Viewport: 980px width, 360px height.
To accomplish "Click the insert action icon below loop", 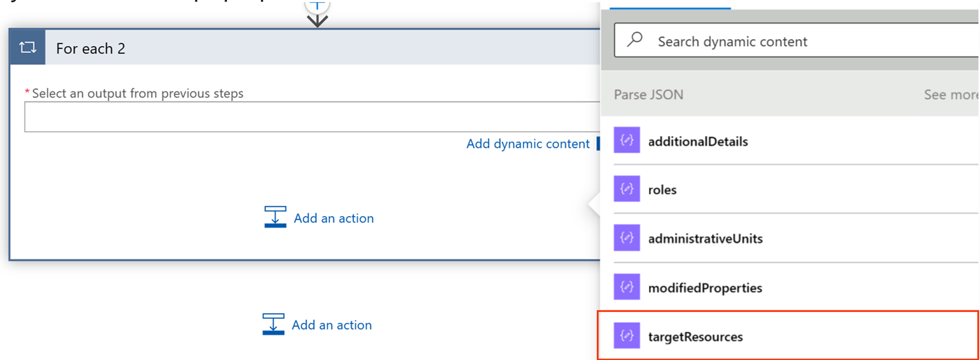I will [274, 324].
